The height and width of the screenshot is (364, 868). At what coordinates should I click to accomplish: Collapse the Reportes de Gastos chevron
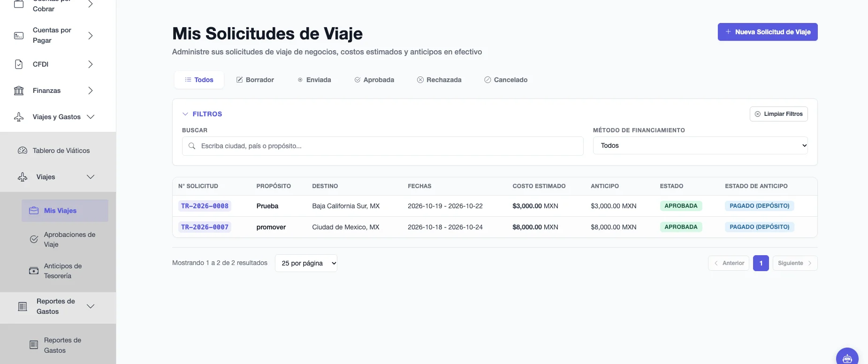(x=91, y=306)
